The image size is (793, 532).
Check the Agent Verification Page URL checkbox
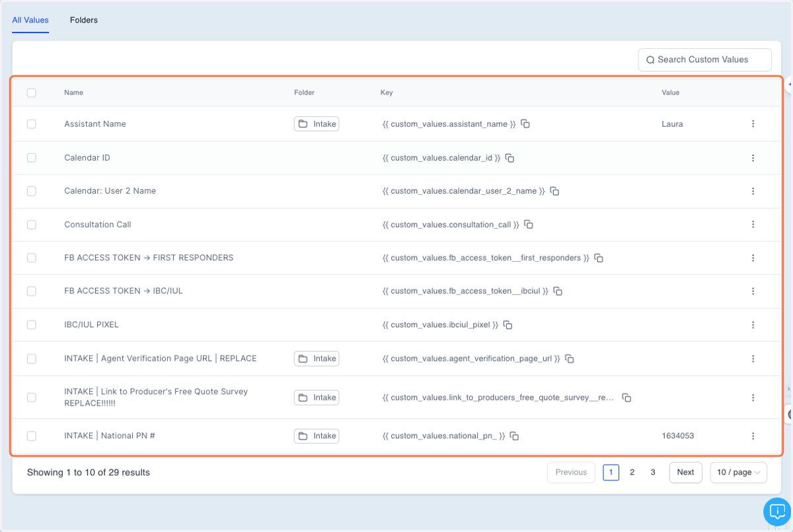(31, 359)
